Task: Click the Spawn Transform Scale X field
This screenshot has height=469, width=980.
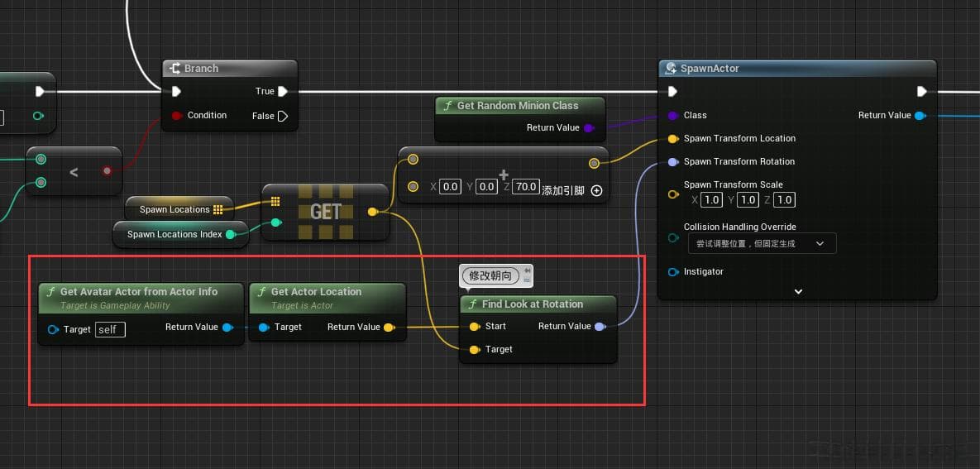Action: (711, 200)
